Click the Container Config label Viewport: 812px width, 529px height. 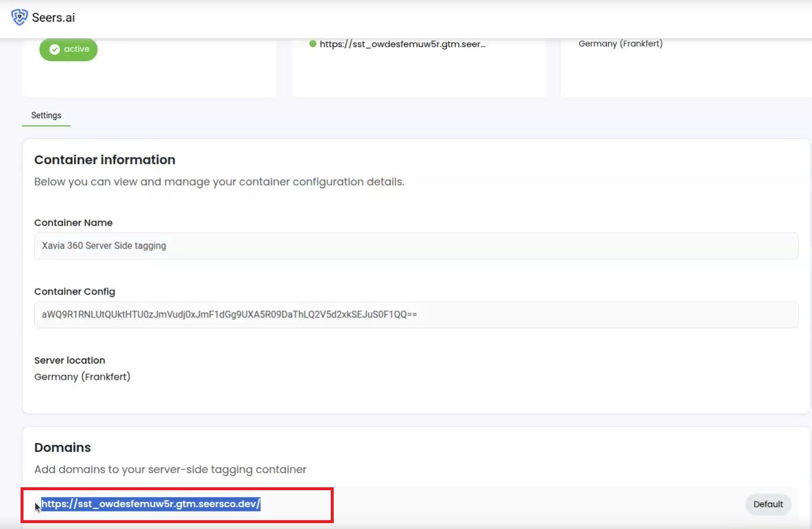(x=75, y=292)
